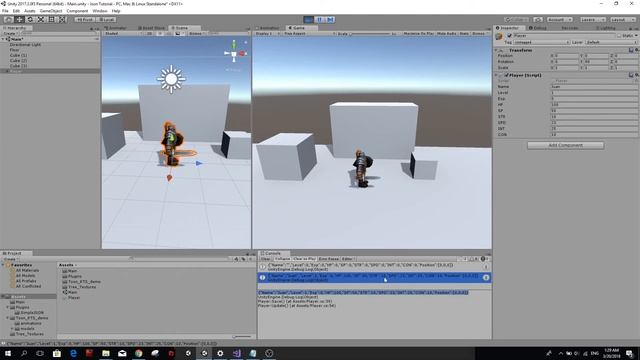Open the Transform component help book icon

click(x=631, y=50)
